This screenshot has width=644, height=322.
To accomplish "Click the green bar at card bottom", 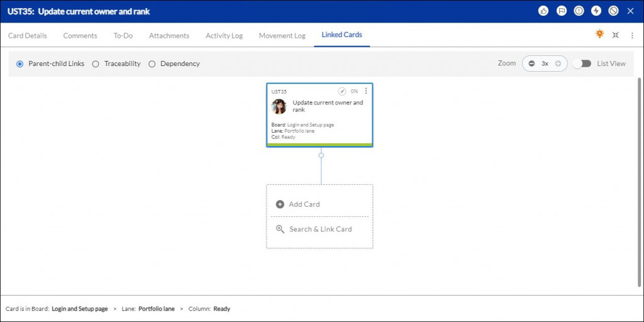I will point(319,145).
